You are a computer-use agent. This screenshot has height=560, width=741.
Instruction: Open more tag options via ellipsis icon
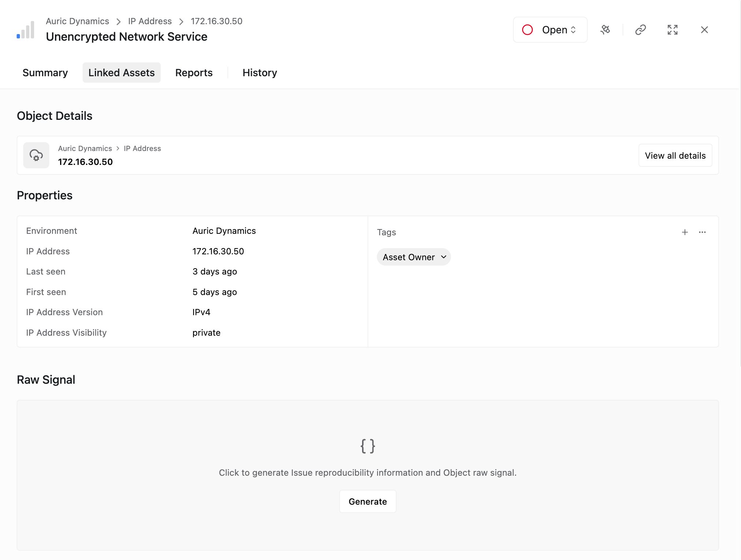[x=703, y=232]
